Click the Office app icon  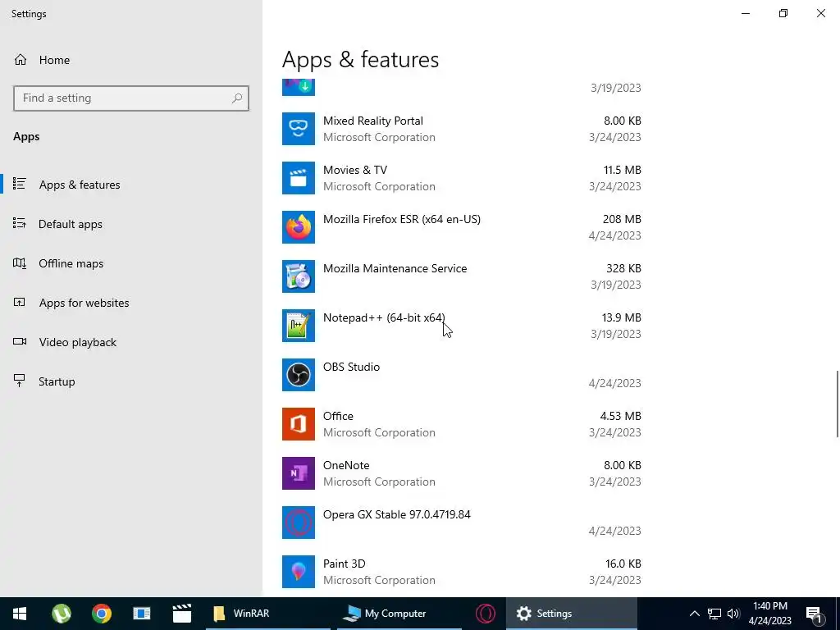[x=299, y=424]
